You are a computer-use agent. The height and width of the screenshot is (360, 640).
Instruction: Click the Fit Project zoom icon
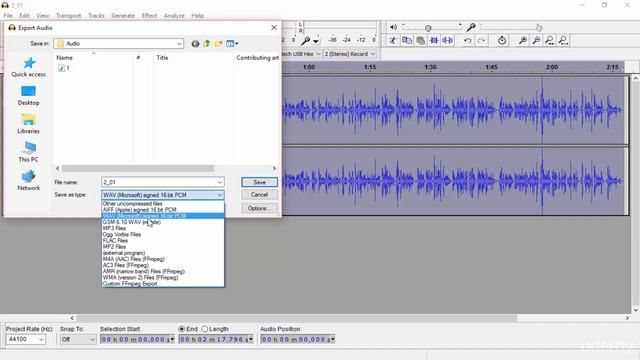pyautogui.click(x=564, y=40)
